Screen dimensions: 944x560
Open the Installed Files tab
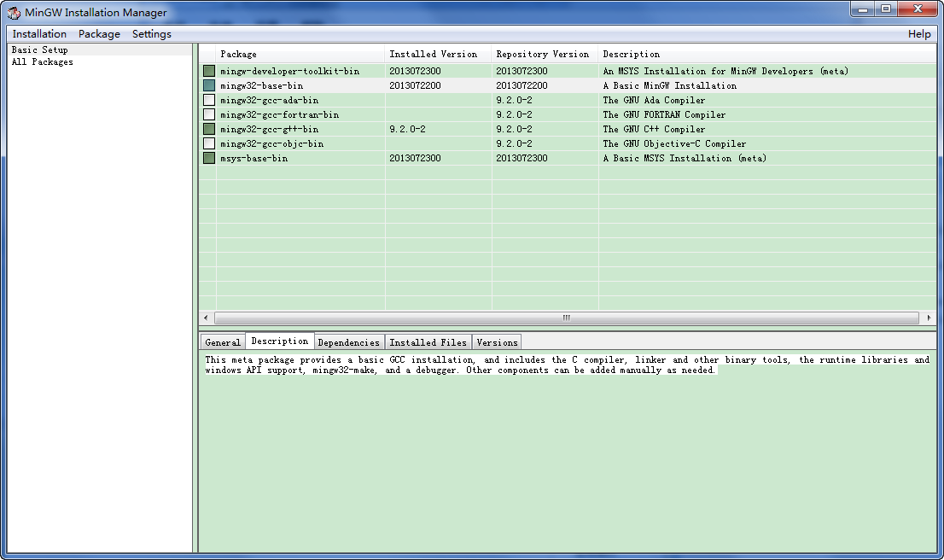[428, 342]
